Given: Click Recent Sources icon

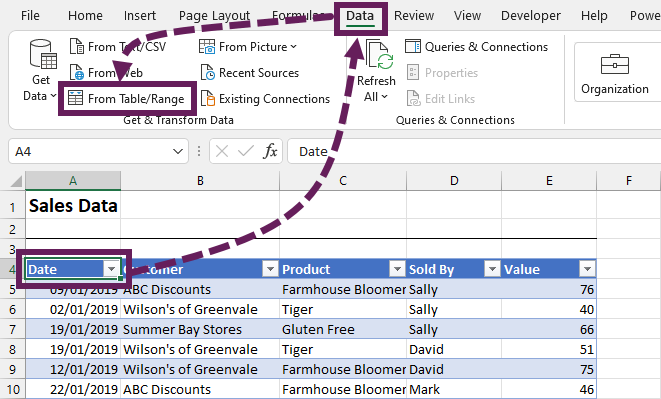Looking at the screenshot, I should (x=207, y=73).
